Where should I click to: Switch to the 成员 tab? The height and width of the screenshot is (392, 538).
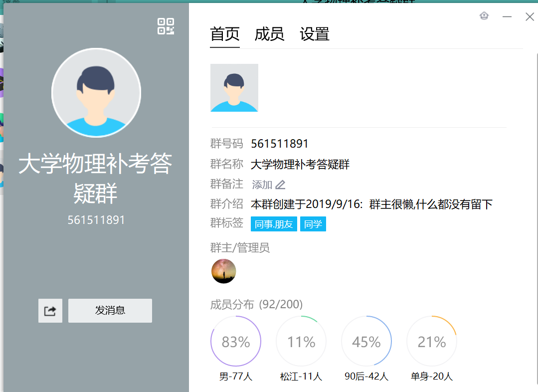pos(269,34)
